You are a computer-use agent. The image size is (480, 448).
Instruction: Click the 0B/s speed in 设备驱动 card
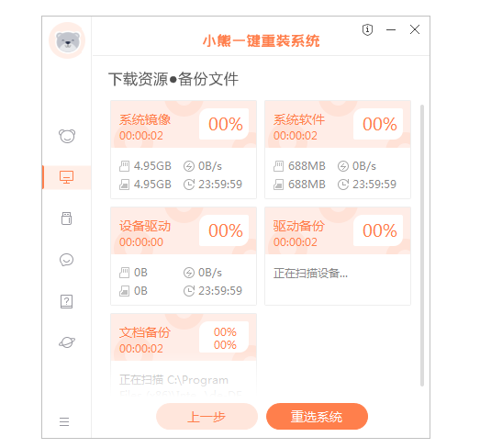point(210,273)
